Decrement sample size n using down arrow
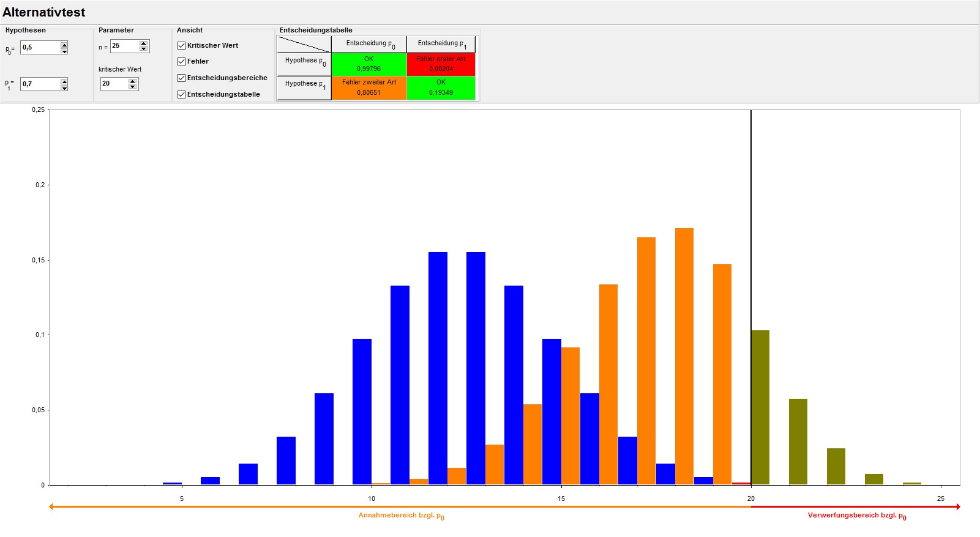The width and height of the screenshot is (980, 537). 144,49
